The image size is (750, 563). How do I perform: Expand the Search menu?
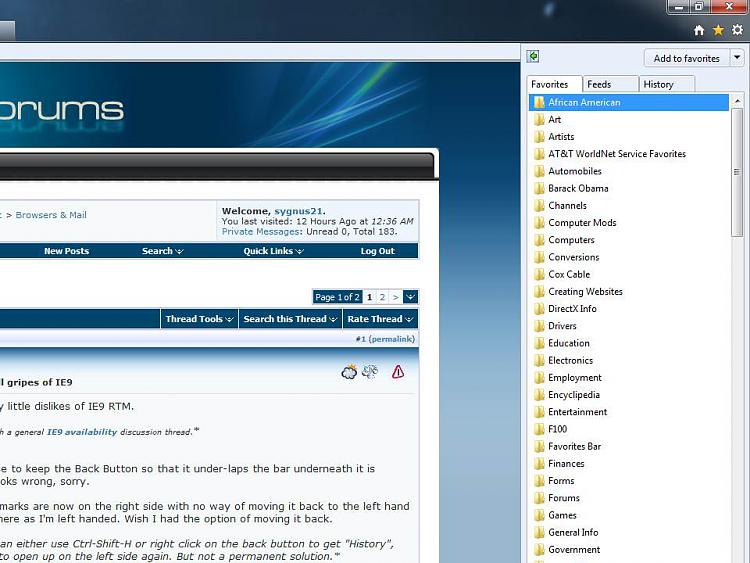(x=162, y=251)
